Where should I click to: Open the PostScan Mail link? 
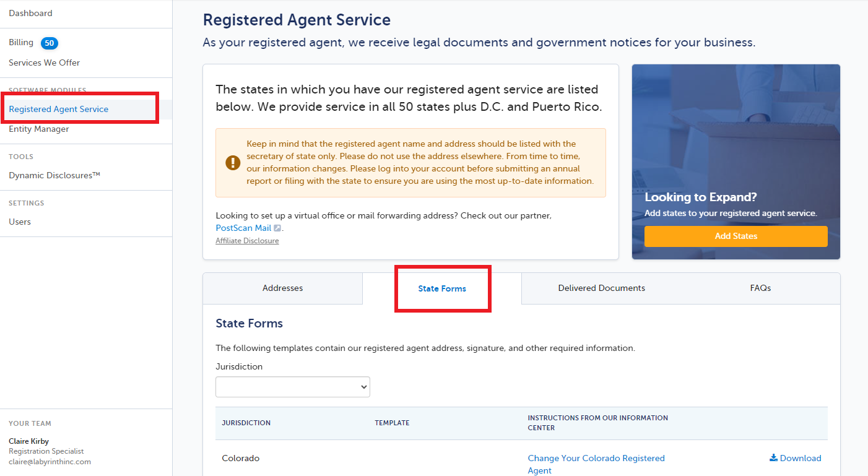[x=243, y=228]
